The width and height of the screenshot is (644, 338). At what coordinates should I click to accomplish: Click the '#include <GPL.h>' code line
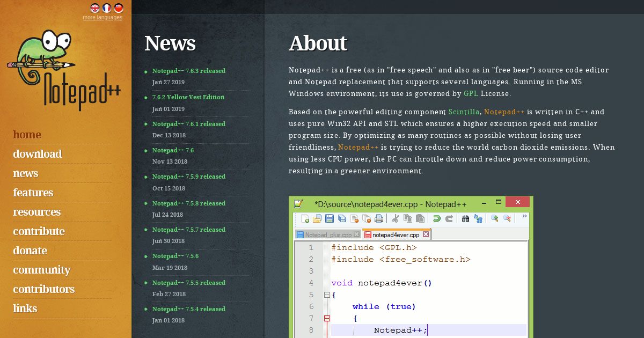tap(374, 247)
